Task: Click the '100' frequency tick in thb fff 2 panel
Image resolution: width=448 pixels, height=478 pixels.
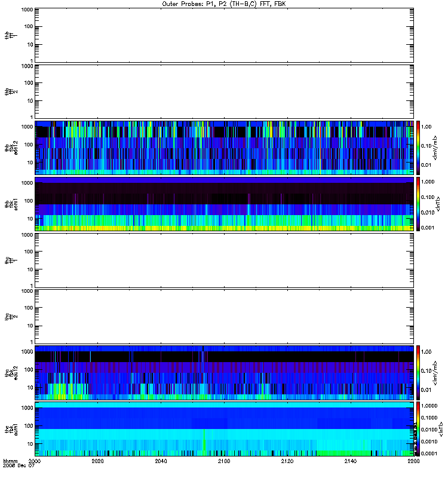Action: coord(29,83)
